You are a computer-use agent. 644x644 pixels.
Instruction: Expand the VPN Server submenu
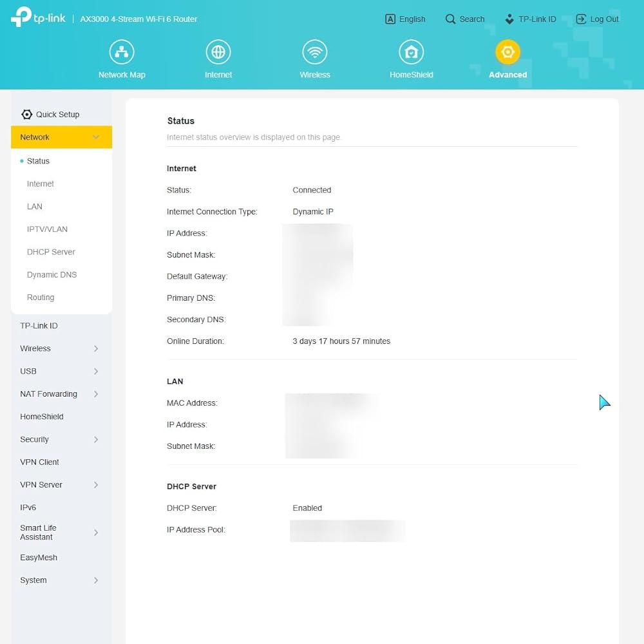point(96,485)
